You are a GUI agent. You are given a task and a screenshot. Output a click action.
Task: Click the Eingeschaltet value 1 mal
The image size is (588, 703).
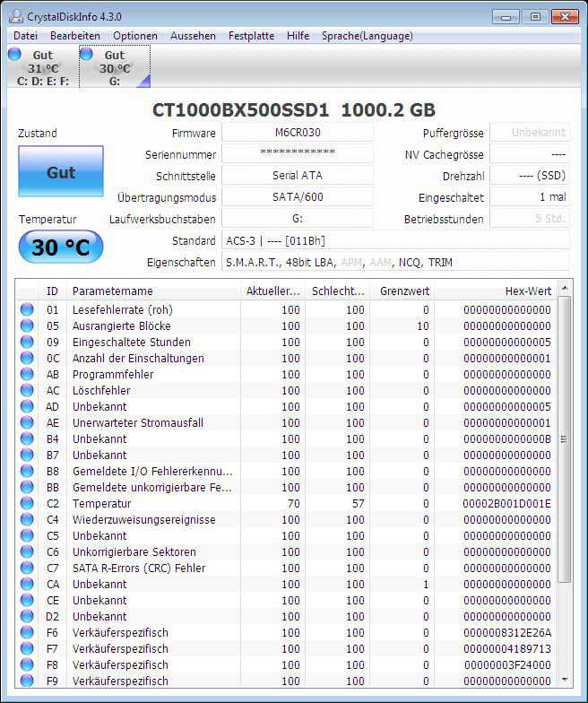(530, 197)
